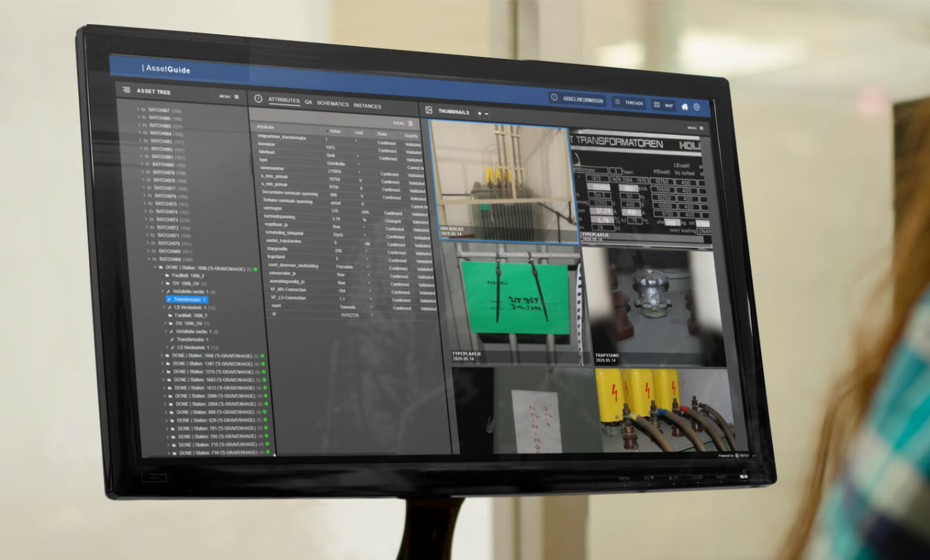The width and height of the screenshot is (930, 560).
Task: Open the Asset Tree panel Menu
Action: [x=228, y=97]
